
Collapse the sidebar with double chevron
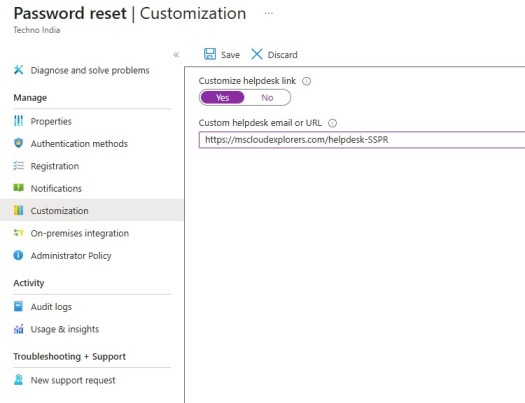tap(176, 55)
